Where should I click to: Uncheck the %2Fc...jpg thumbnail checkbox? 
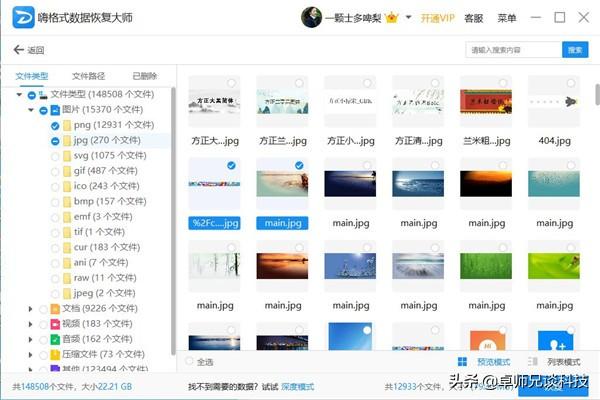[x=232, y=165]
